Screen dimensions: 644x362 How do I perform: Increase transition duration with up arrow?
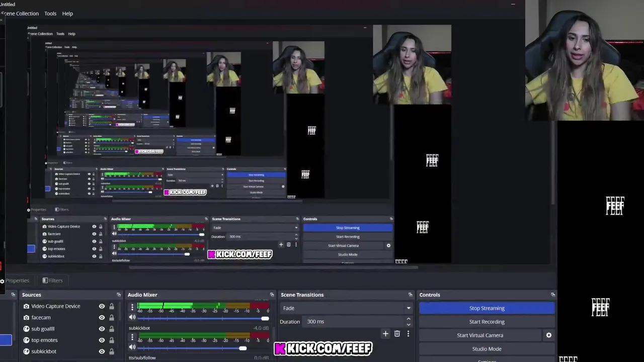tap(409, 319)
